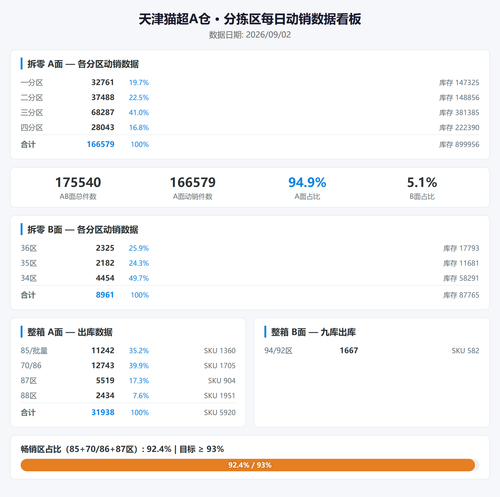Select 87区 value 5519
The height and width of the screenshot is (497, 500).
point(105,380)
